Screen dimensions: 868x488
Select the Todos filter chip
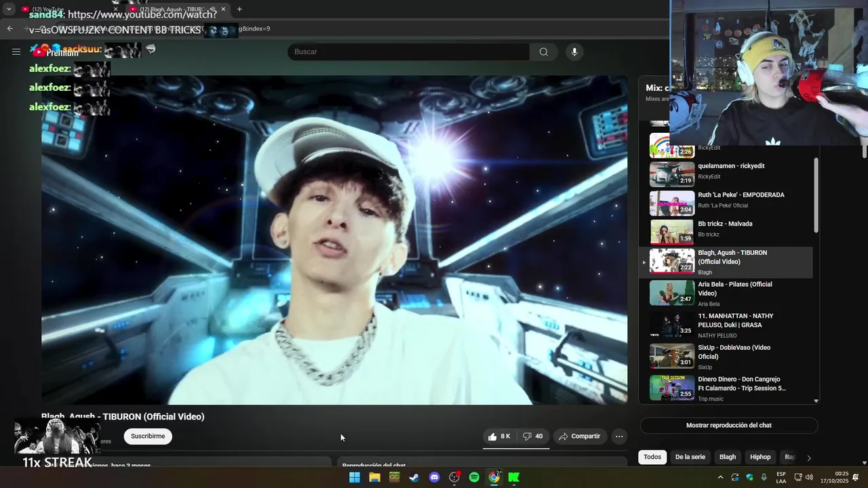[x=652, y=457]
